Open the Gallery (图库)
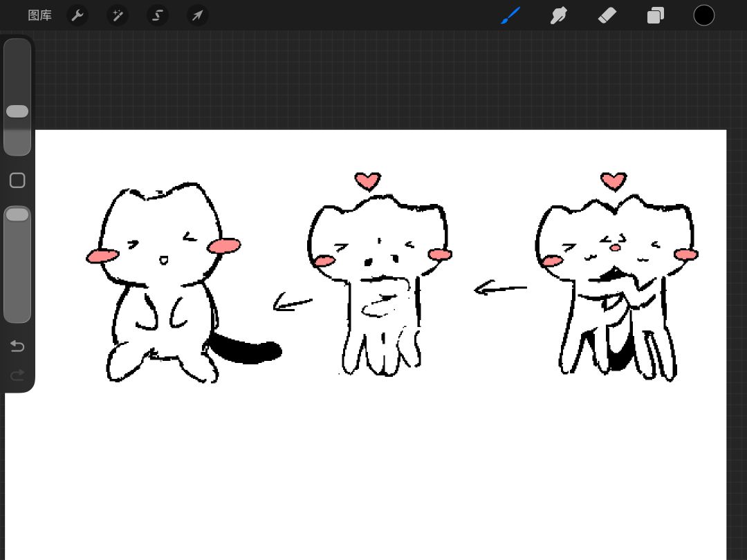 pyautogui.click(x=39, y=16)
